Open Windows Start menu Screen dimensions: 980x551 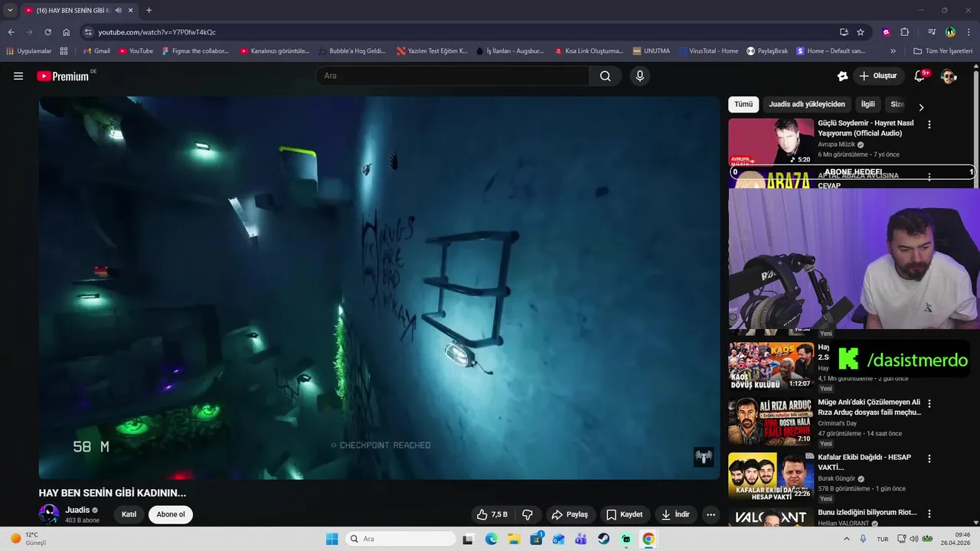coord(332,539)
